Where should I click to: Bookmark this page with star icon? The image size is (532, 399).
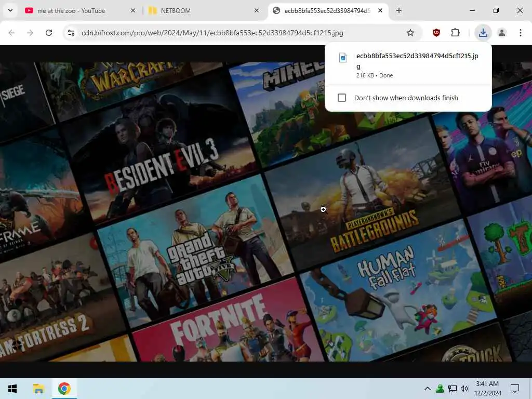coord(410,33)
